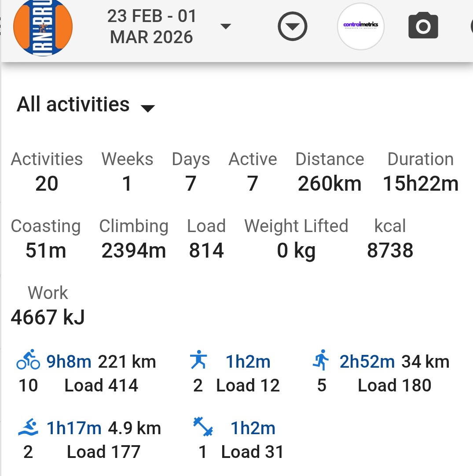Open the Irn-Bru profile avatar
473x476 pixels.
click(43, 27)
